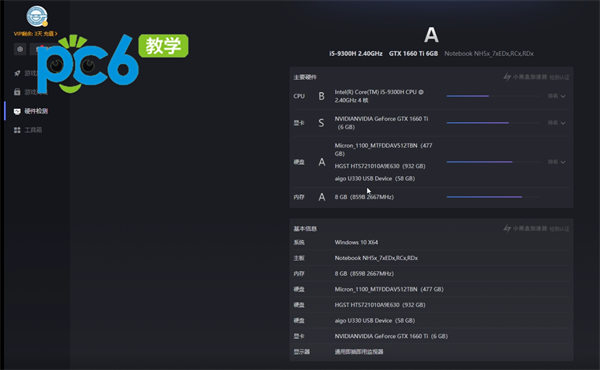The width and height of the screenshot is (600, 370).
Task: Click the graphics card grade S badge
Action: tap(321, 123)
